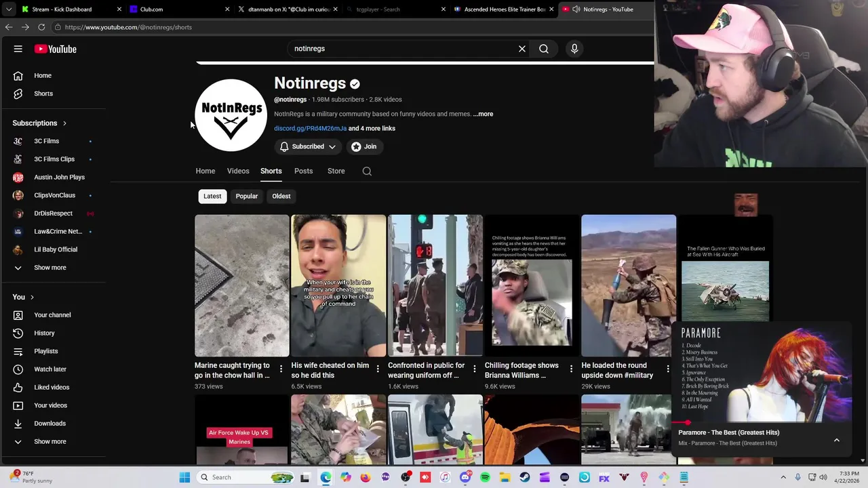Play 'Air Force Wake Up VS Marines' short
This screenshot has height=488, width=868.
(x=242, y=430)
